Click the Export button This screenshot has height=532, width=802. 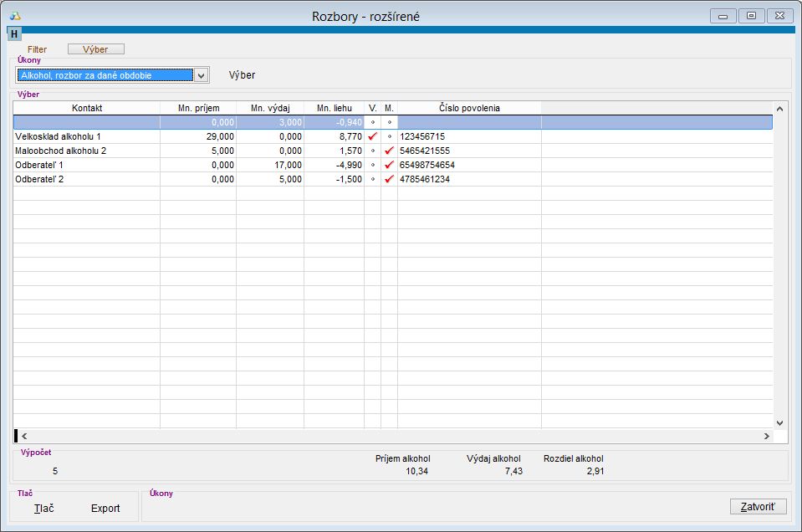click(105, 508)
